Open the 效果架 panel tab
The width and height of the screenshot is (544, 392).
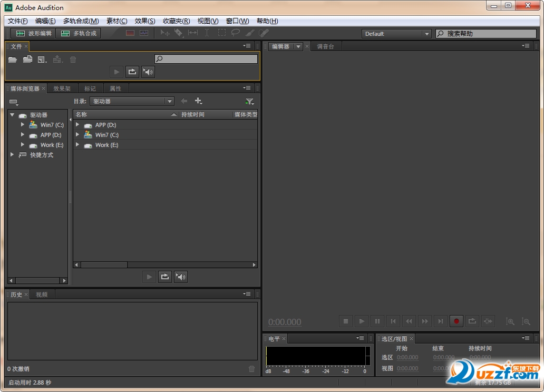(62, 88)
